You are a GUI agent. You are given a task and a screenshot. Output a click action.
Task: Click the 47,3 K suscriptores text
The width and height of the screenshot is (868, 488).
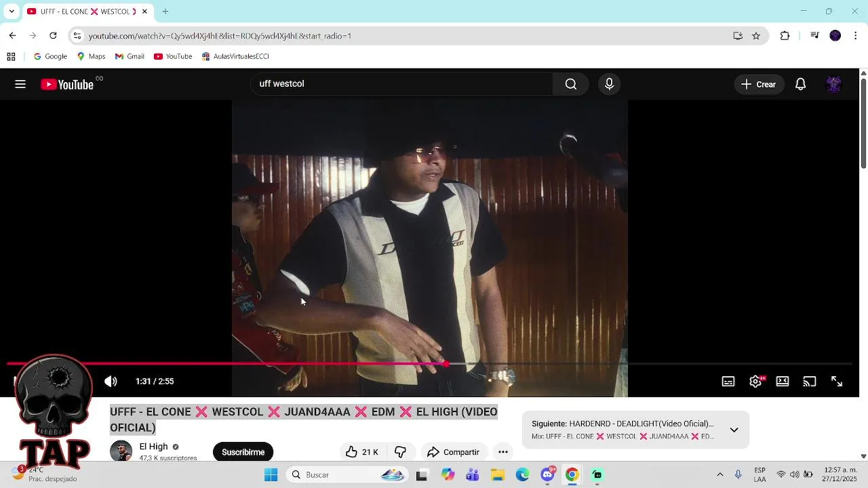point(168,458)
